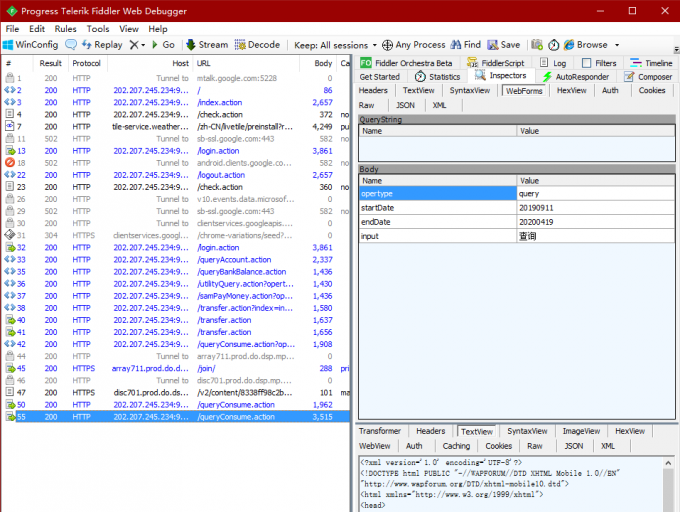
Task: Click the timer clock icon in toolbar
Action: point(553,45)
